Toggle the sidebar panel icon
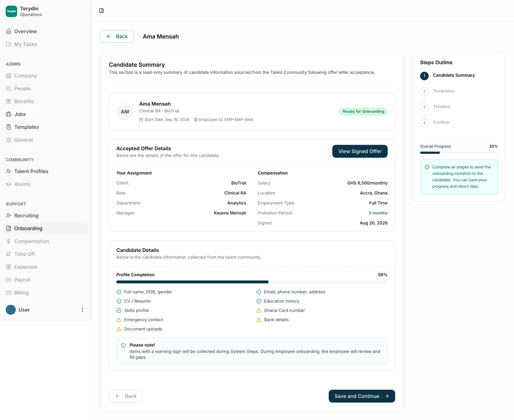 (101, 11)
